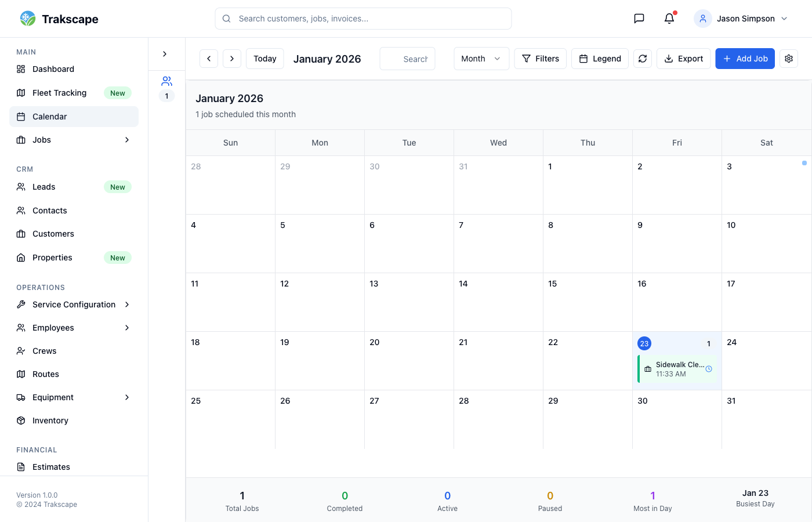This screenshot has height=522, width=812.
Task: Select Fleet Tracking in the sidebar
Action: pyautogui.click(x=58, y=93)
